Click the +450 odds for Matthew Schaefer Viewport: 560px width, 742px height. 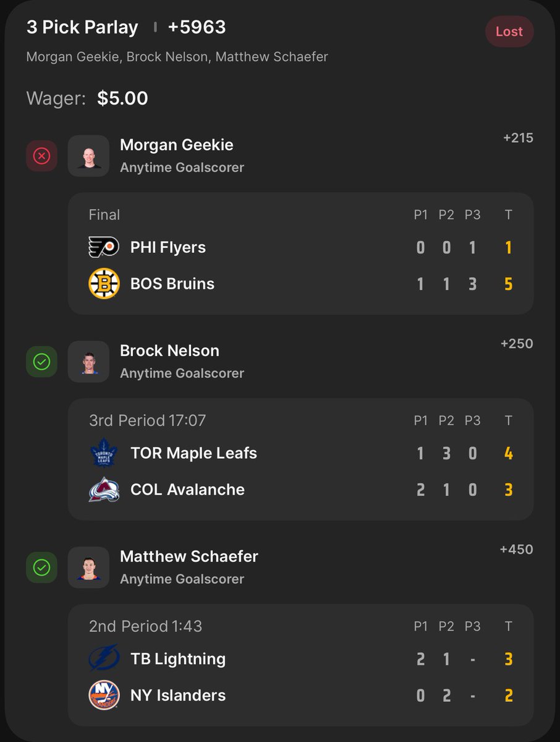(x=516, y=550)
